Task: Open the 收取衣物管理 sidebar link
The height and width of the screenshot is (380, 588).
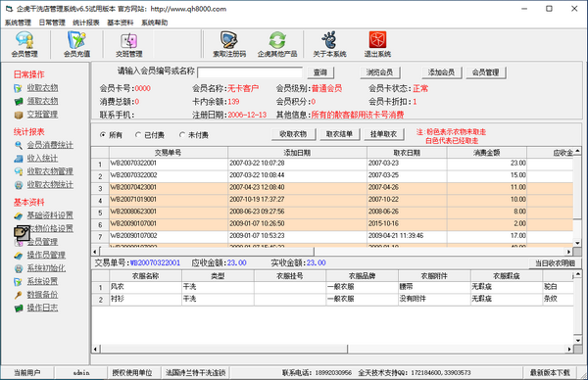Action: click(x=50, y=171)
